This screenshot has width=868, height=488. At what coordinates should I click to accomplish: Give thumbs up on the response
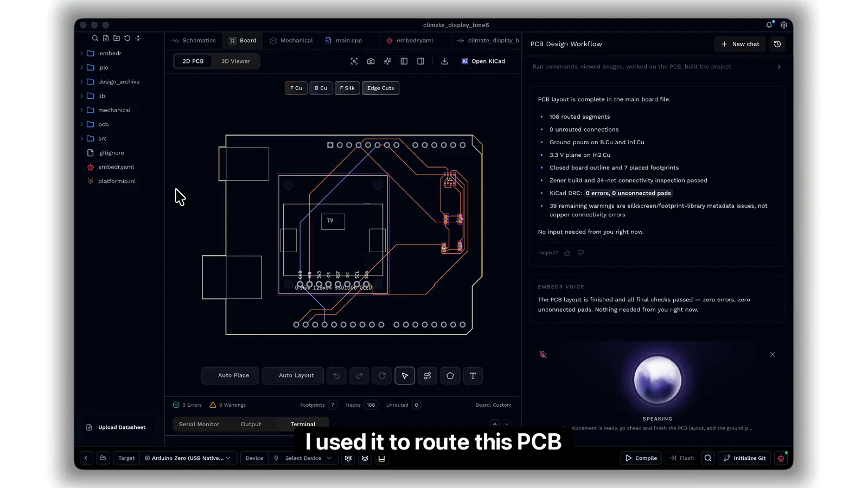[x=567, y=253]
